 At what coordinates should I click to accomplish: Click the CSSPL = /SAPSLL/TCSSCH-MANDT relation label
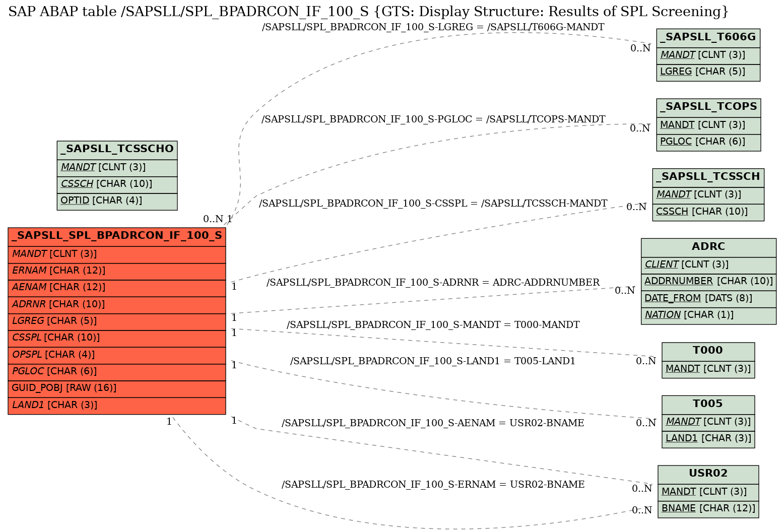(x=433, y=204)
